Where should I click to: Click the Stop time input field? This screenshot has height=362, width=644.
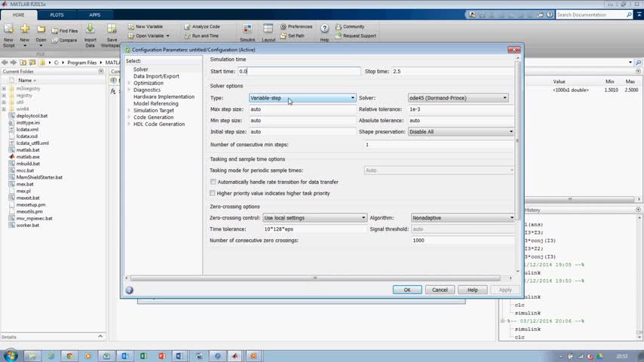pyautogui.click(x=451, y=72)
